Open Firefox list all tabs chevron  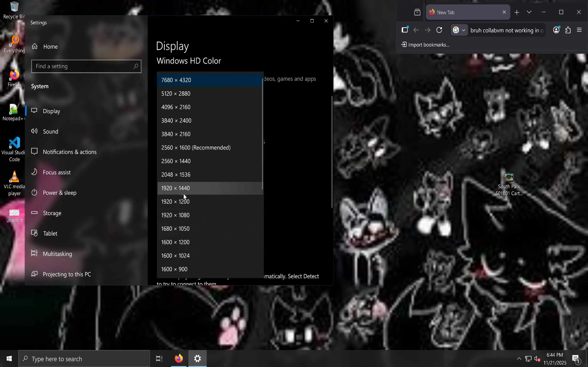tap(529, 12)
